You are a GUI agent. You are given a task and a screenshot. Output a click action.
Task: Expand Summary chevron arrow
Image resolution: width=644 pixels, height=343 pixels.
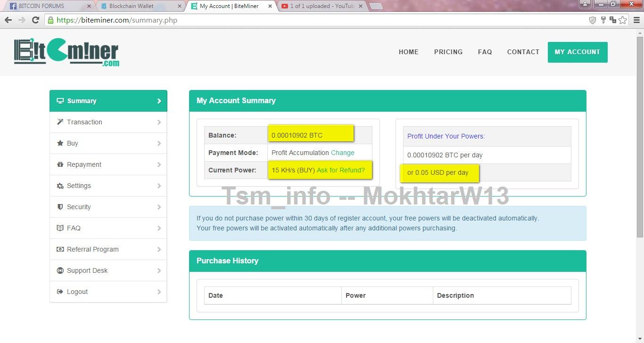[159, 101]
